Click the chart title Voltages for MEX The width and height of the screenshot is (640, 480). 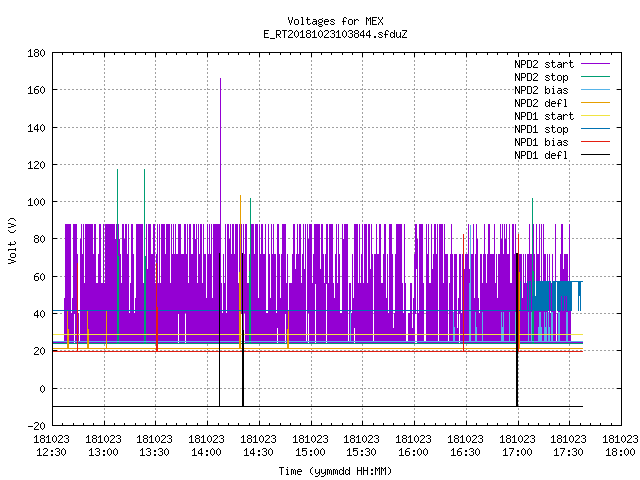coord(335,21)
